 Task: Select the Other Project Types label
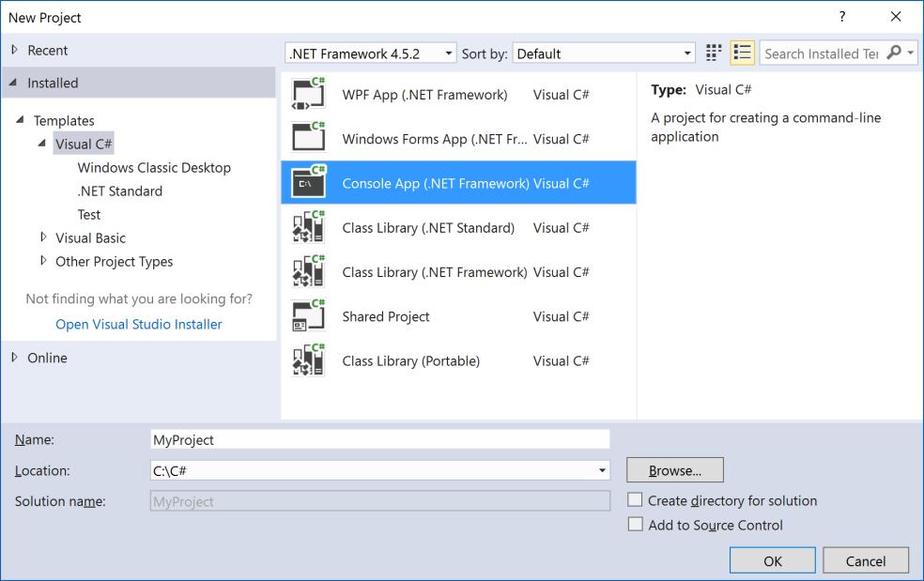coord(114,262)
